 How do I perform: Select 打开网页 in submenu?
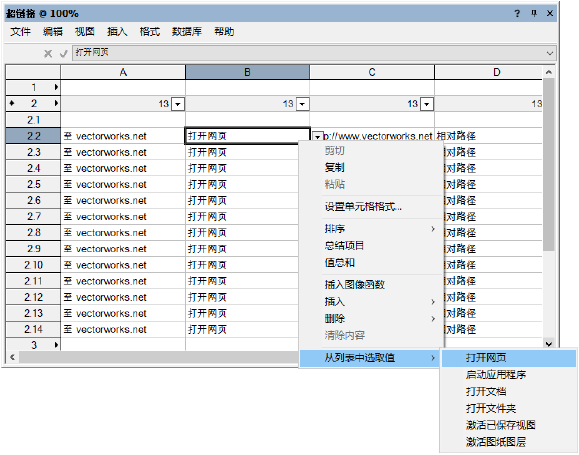click(x=509, y=358)
